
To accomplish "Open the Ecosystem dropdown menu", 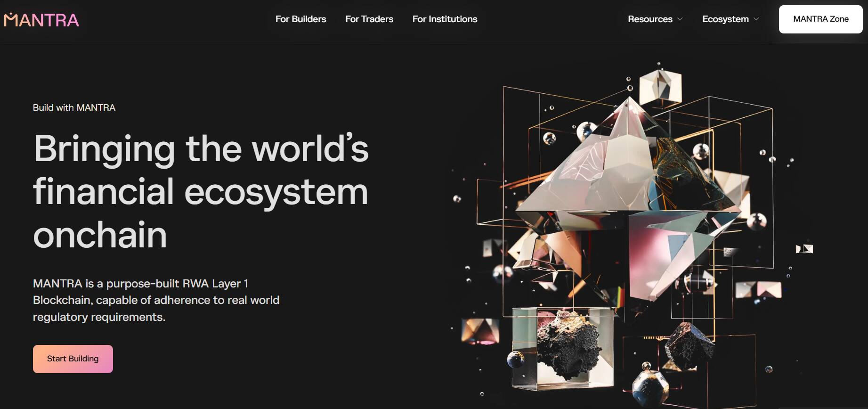I will 725,19.
